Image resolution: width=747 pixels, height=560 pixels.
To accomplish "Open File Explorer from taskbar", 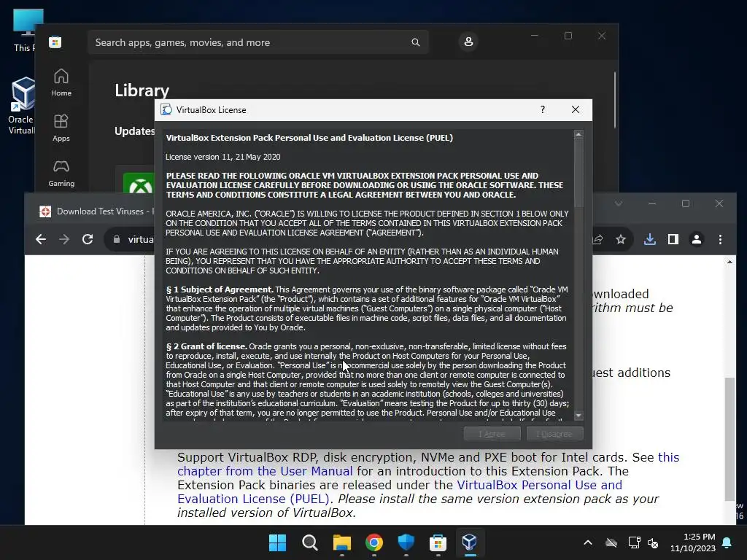I will 341,542.
